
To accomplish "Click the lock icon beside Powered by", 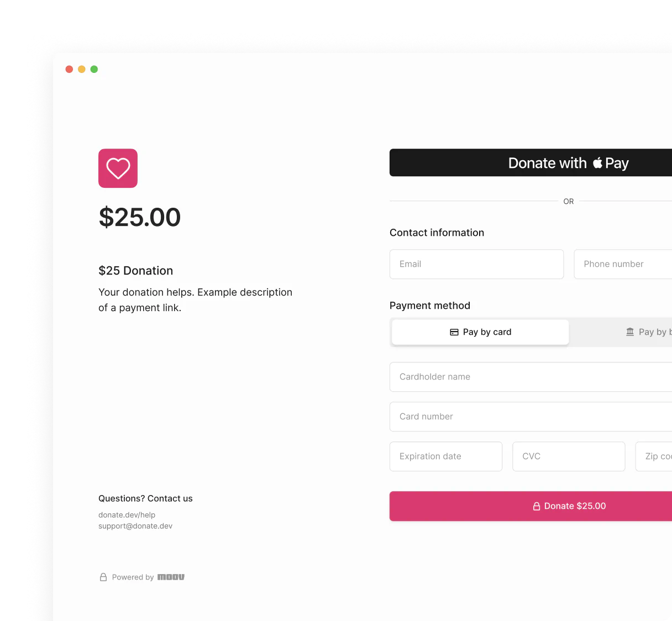I will (103, 577).
